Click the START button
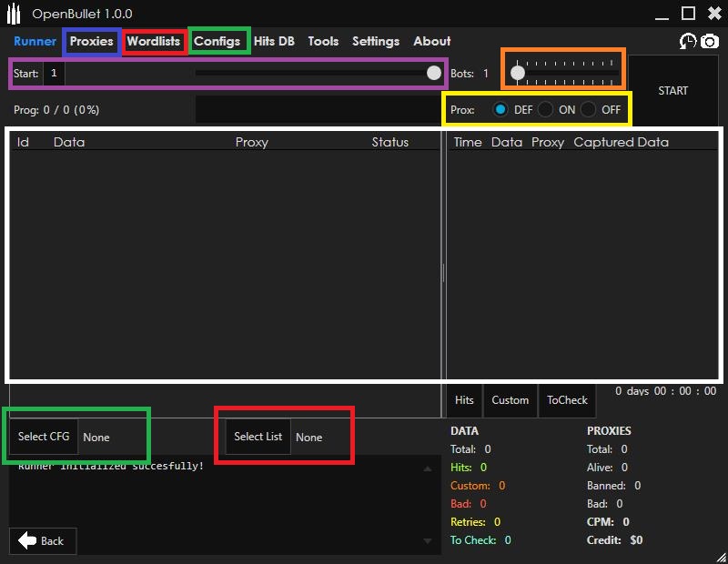 tap(672, 91)
